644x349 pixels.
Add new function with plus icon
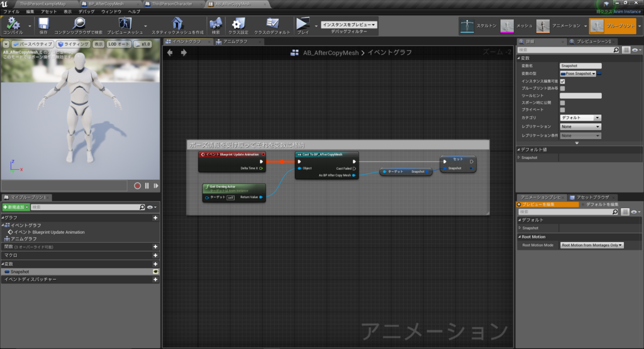[x=155, y=247]
